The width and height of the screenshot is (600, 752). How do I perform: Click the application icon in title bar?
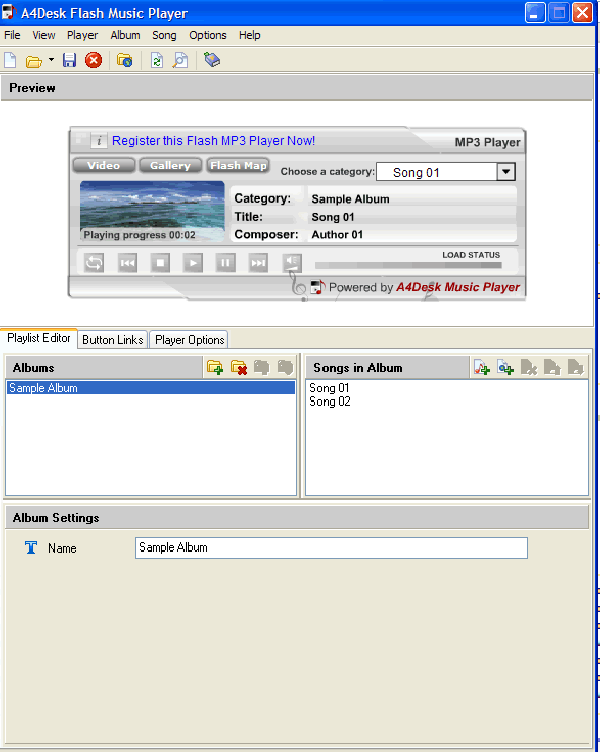(x=9, y=12)
